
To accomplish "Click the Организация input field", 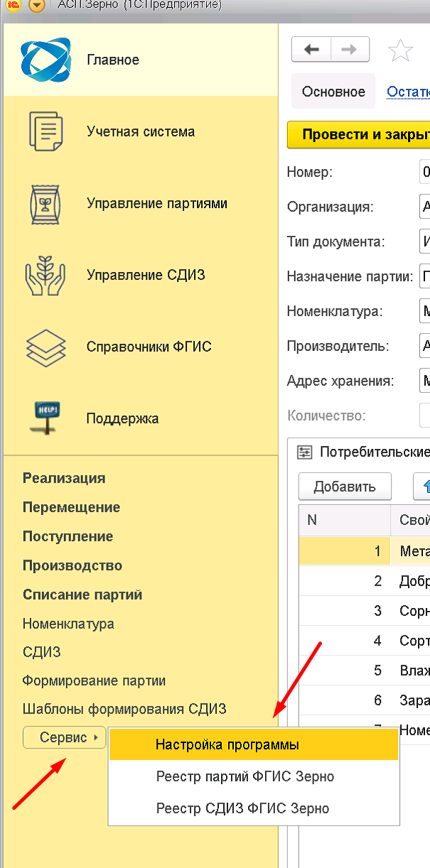I will [424, 207].
